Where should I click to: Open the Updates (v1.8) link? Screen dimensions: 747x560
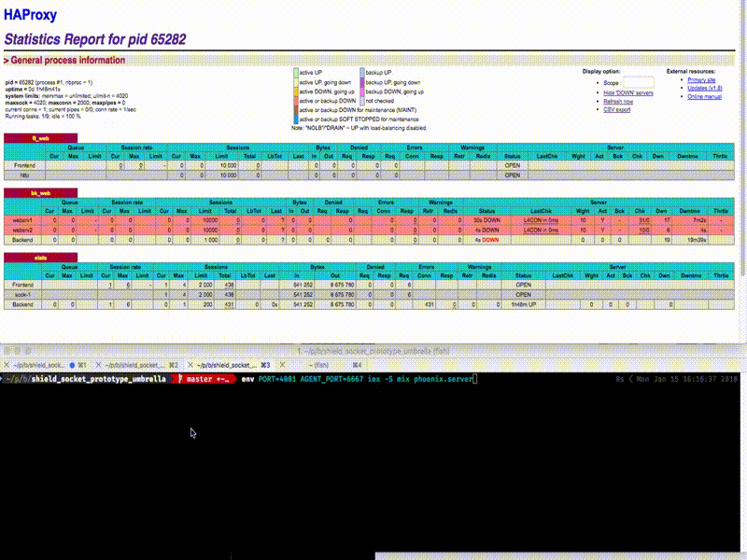click(x=705, y=89)
